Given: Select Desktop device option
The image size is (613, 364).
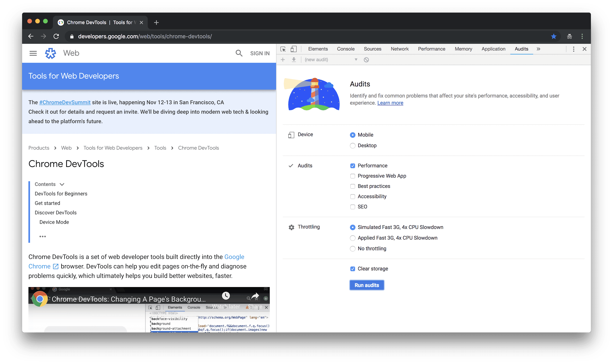Looking at the screenshot, I should click(x=353, y=145).
